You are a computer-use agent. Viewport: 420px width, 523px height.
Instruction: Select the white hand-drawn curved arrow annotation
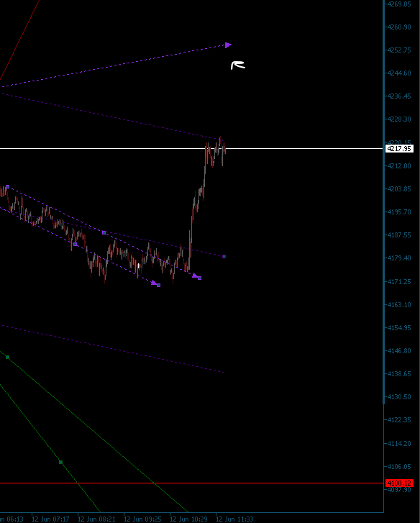click(x=238, y=65)
